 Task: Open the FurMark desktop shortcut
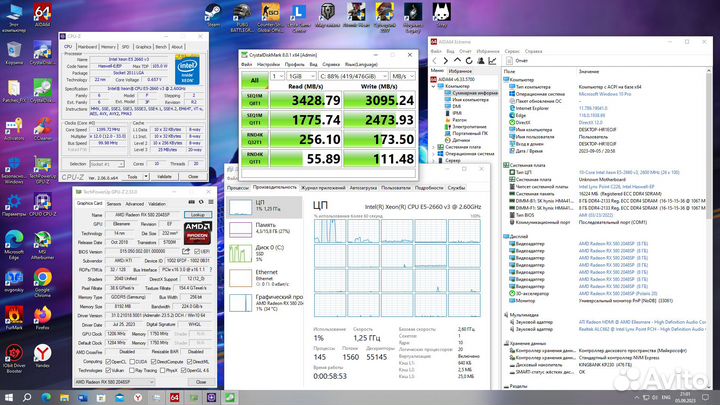(x=14, y=318)
